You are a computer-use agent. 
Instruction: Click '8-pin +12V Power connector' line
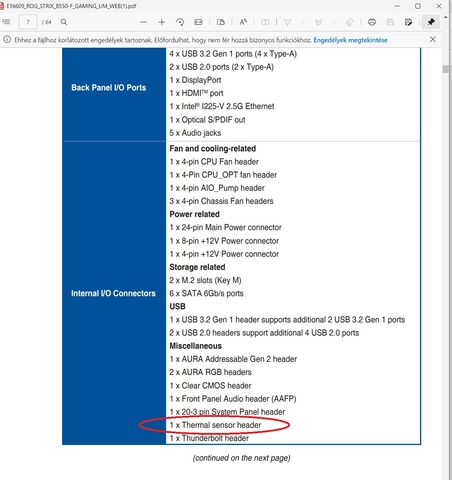224,241
